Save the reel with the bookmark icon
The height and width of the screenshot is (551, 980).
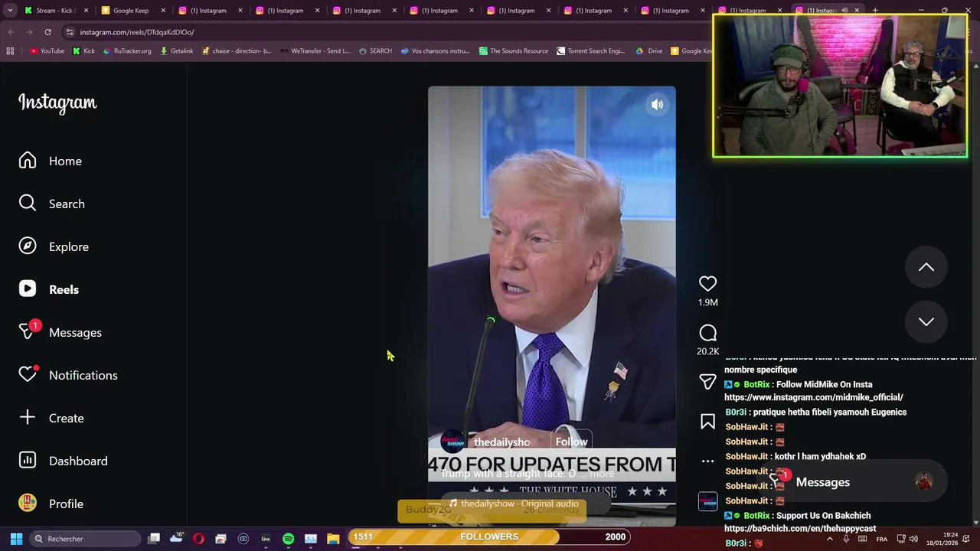[707, 422]
